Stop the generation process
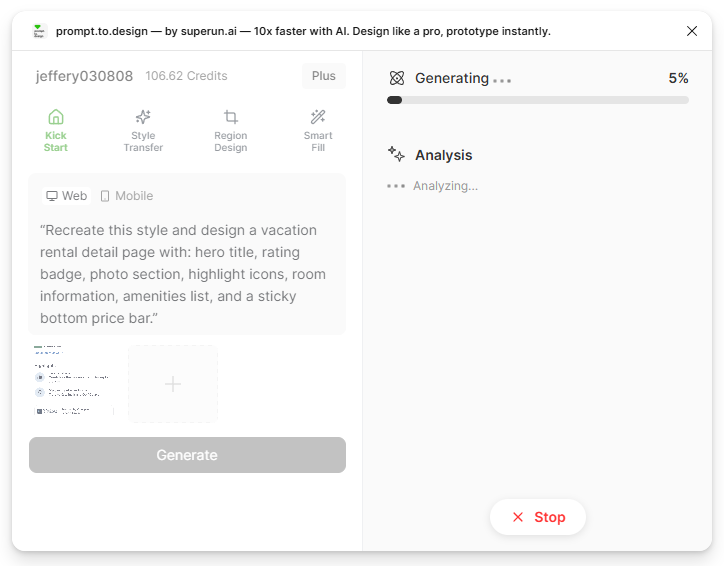The image size is (724, 566). point(538,517)
